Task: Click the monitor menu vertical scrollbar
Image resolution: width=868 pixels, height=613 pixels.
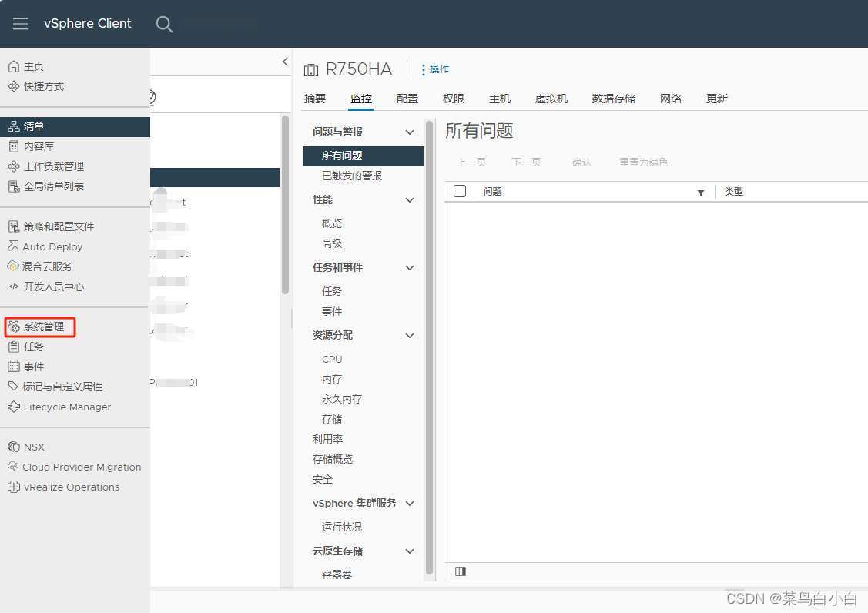Action: click(x=429, y=348)
